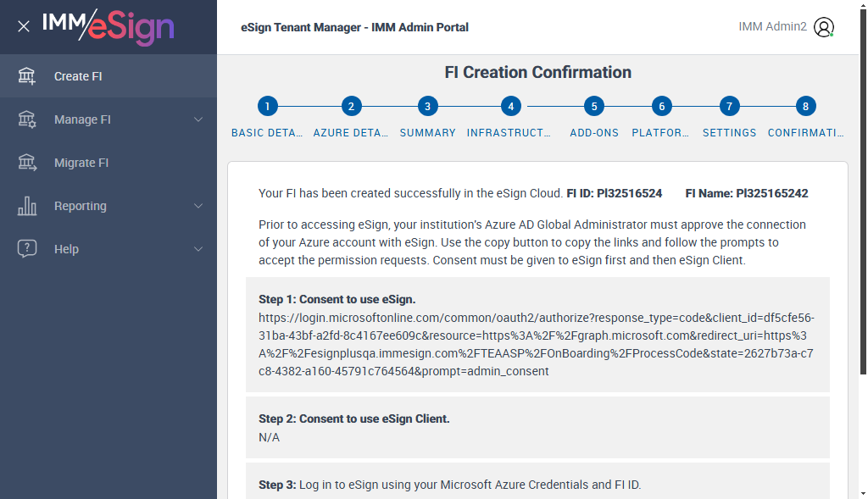This screenshot has width=868, height=499.
Task: Expand the Reporting submenu chevron
Action: coord(198,206)
